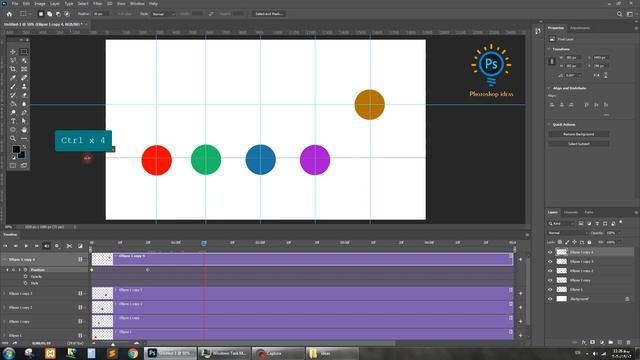Select the Eraser tool

(24, 95)
